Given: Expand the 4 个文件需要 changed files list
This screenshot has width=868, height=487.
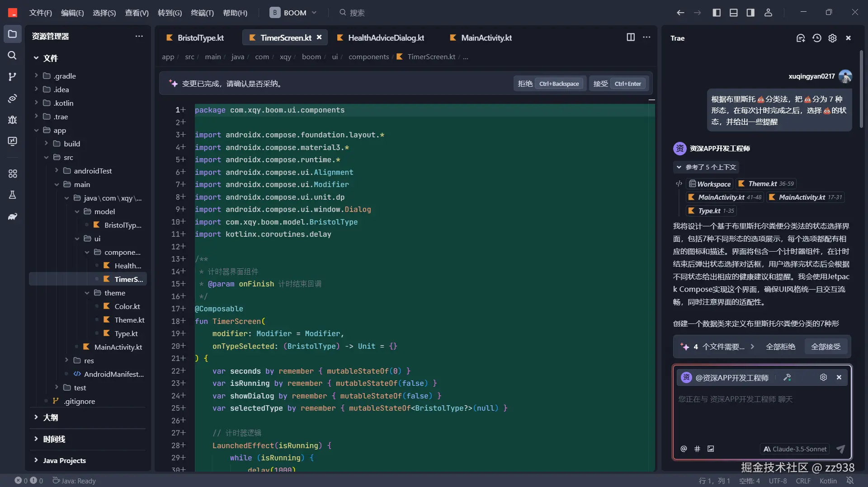Looking at the screenshot, I should point(717,347).
